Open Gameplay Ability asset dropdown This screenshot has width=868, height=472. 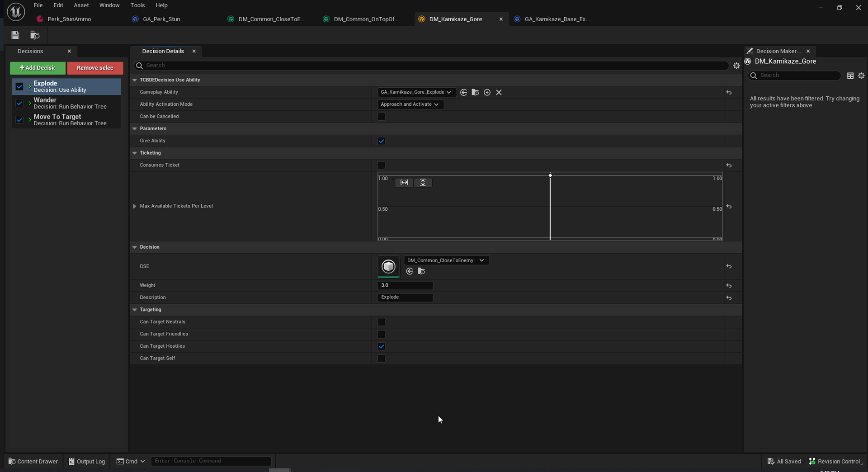click(x=416, y=92)
